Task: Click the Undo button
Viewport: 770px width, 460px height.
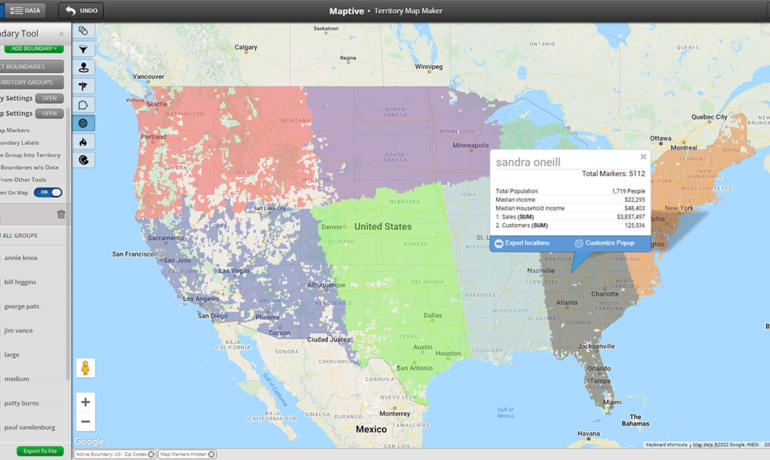Action: pos(81,10)
